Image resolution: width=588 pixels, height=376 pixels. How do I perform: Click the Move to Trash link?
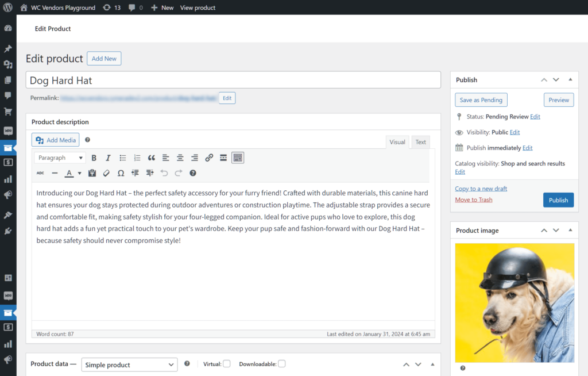[x=473, y=199]
